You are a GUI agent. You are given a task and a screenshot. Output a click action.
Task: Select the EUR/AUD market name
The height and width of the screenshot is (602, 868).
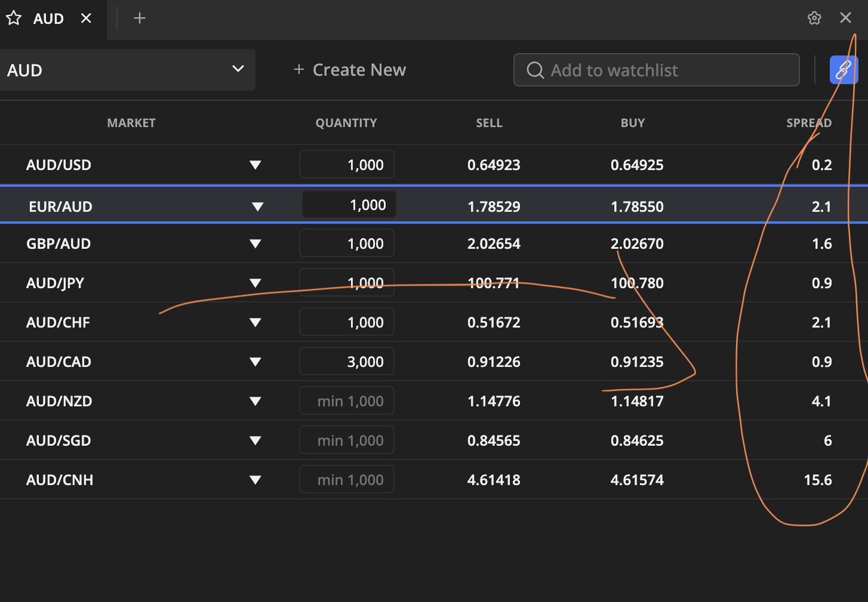click(60, 206)
